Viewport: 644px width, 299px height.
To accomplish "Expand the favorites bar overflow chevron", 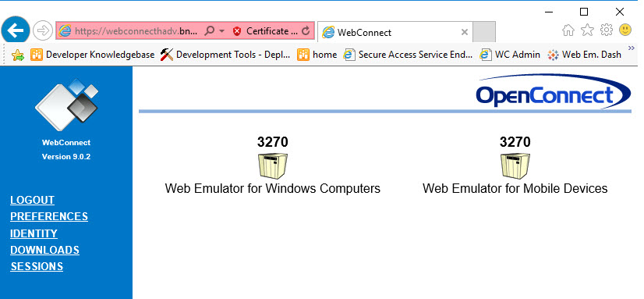I will (x=632, y=48).
